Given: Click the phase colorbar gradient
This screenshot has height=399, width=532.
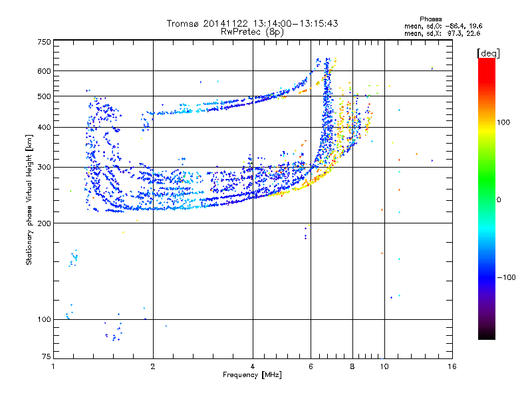Looking at the screenshot, I should [487, 198].
